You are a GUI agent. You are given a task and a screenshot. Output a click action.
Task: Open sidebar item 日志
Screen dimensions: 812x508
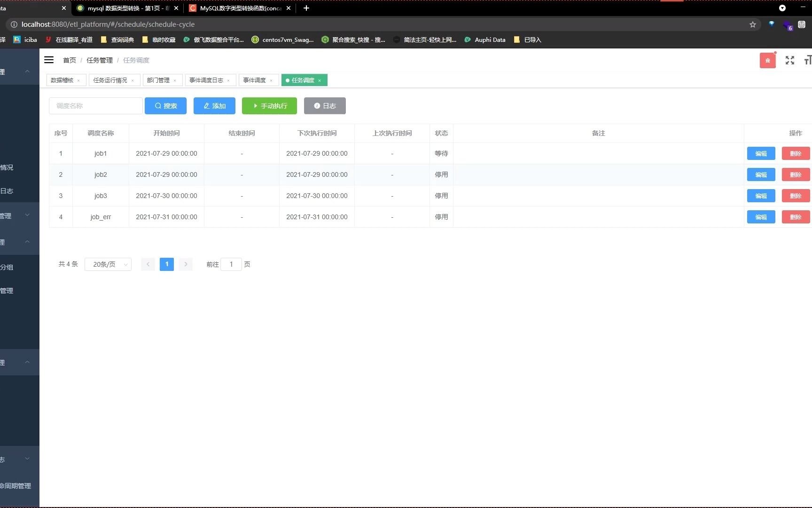tap(19, 191)
